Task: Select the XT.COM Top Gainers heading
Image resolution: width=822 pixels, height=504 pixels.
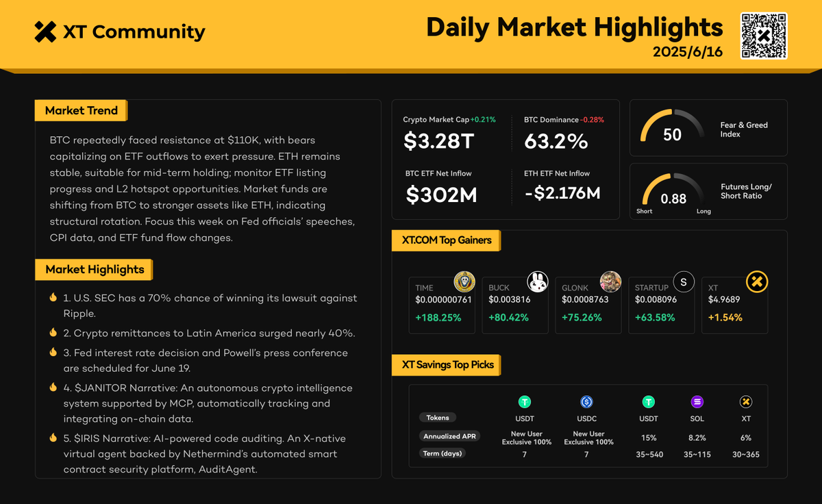Action: (447, 241)
